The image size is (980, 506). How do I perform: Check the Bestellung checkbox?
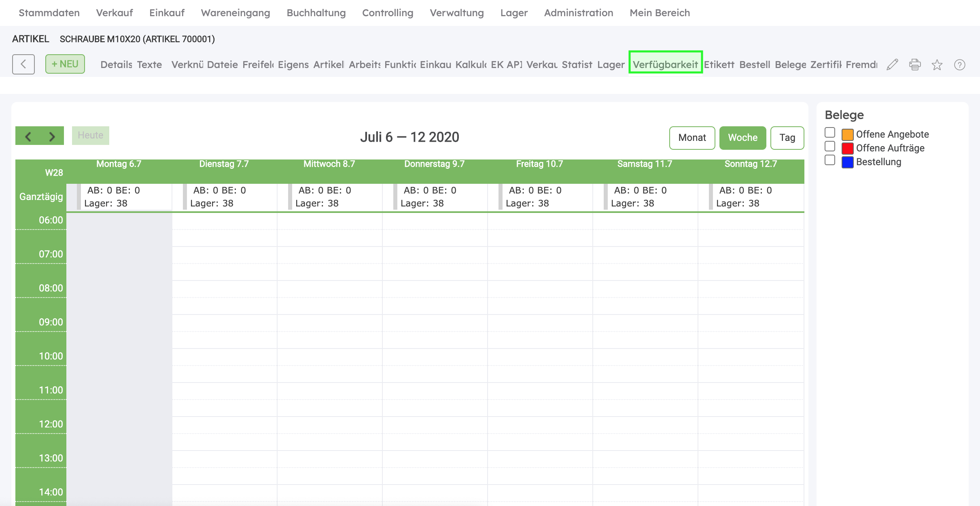830,160
